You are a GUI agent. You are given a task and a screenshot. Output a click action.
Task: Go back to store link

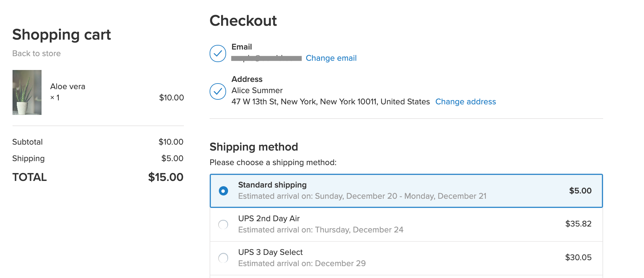[x=37, y=53]
